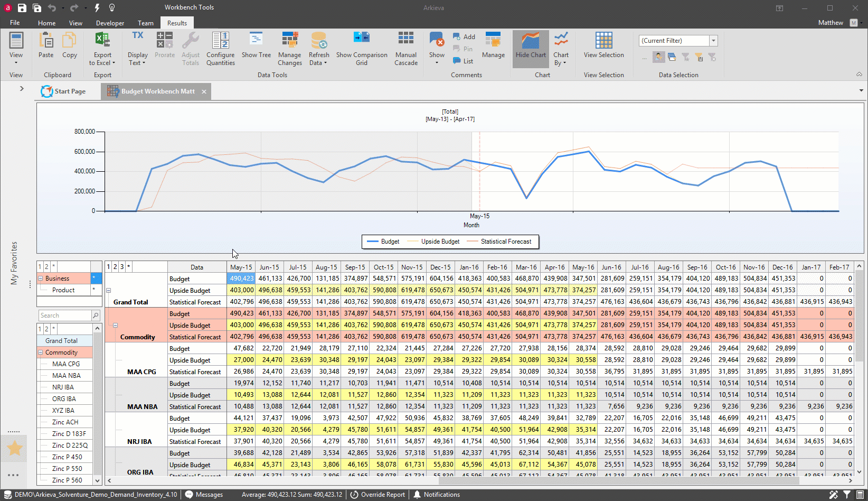Click the List comments icon
This screenshot has width=868, height=501.
point(457,61)
